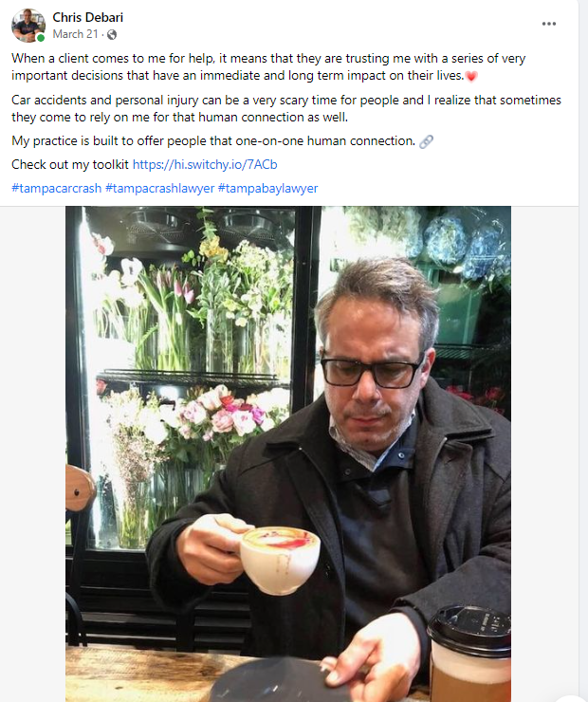Click the 'My practice is built' sentence
The width and height of the screenshot is (588, 702).
coord(213,141)
